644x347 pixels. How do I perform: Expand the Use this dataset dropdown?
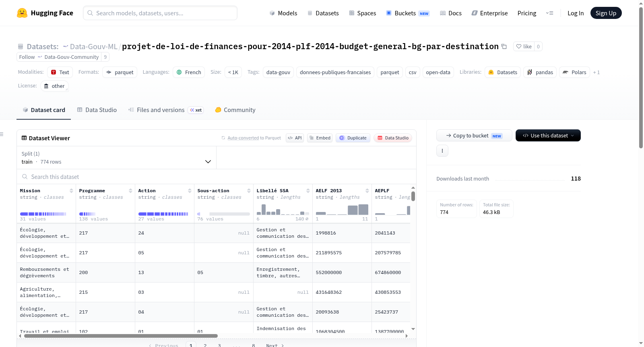[548, 135]
